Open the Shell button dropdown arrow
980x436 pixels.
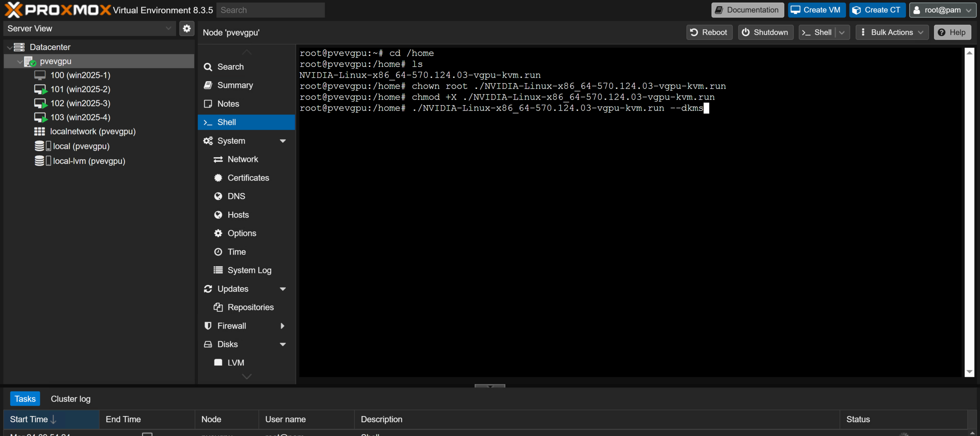[x=842, y=33]
